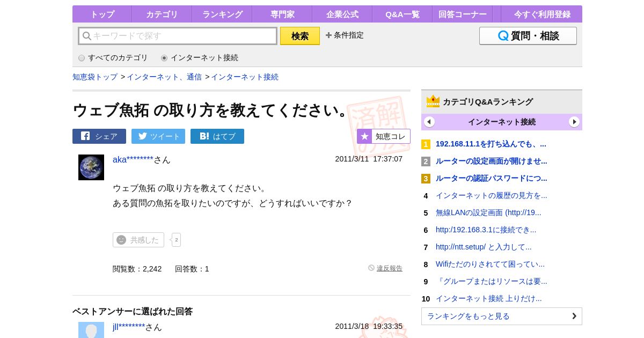644x338 pixels.
Task: Click the 質問・相談 button
Action: pyautogui.click(x=528, y=36)
